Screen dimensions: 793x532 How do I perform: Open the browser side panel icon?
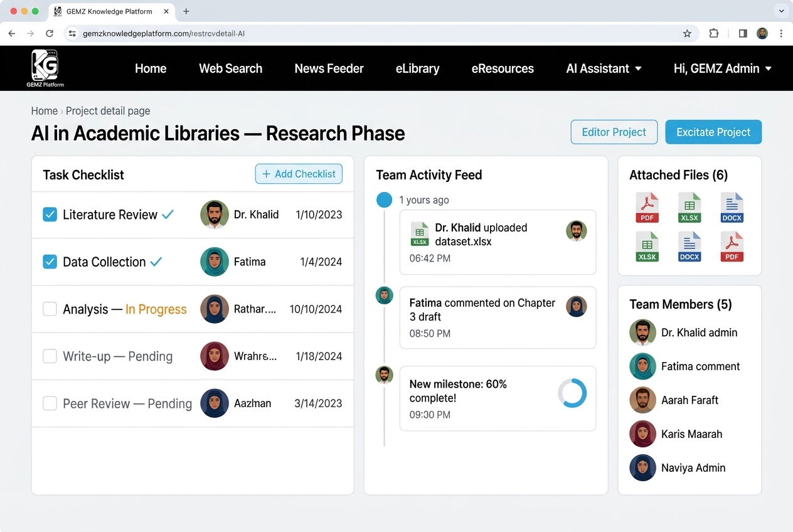click(x=743, y=33)
